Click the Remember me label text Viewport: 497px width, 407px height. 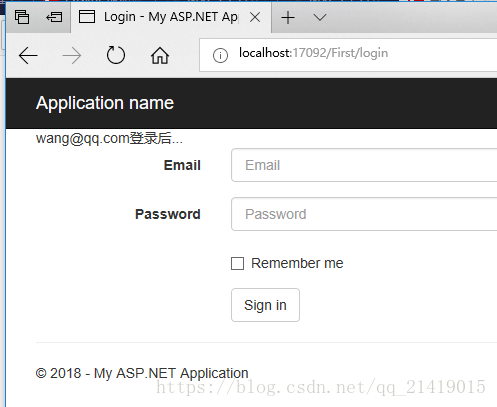click(297, 263)
